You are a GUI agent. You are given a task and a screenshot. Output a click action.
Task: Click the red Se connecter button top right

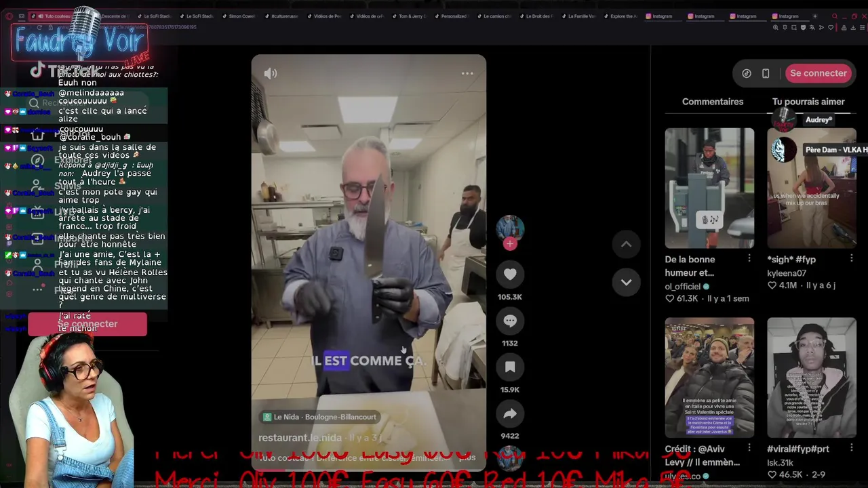pos(818,73)
